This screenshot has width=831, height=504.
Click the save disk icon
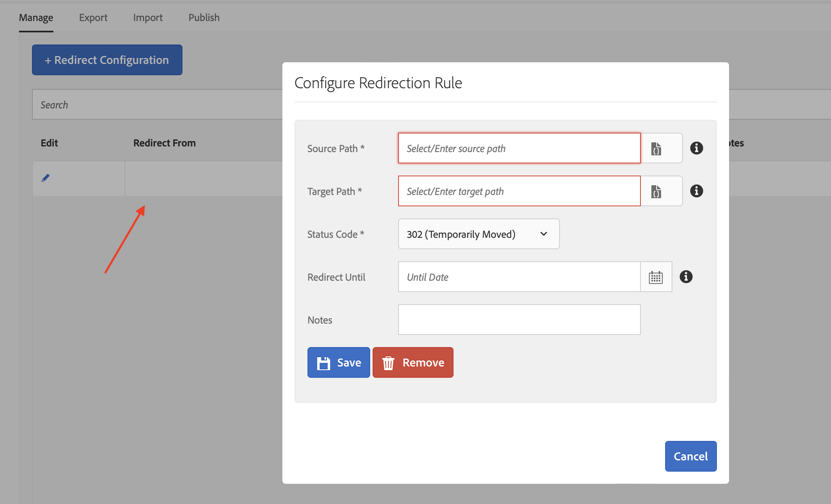click(x=323, y=362)
